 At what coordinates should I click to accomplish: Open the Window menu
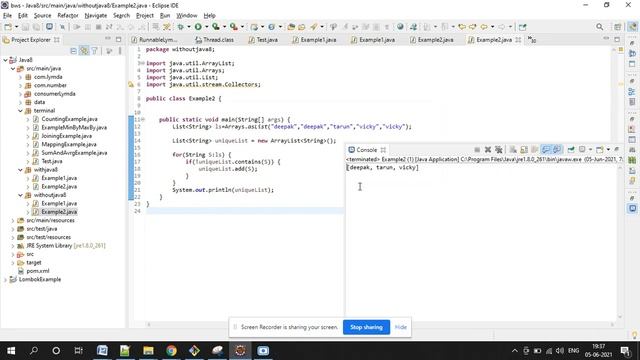pyautogui.click(x=187, y=16)
